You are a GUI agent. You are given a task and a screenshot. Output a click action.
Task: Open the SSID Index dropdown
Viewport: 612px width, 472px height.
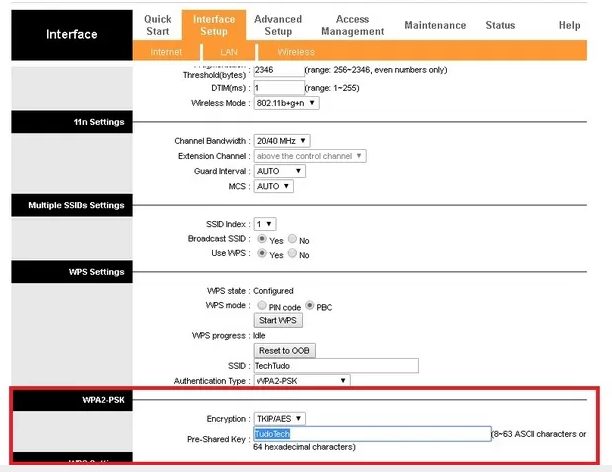[265, 224]
